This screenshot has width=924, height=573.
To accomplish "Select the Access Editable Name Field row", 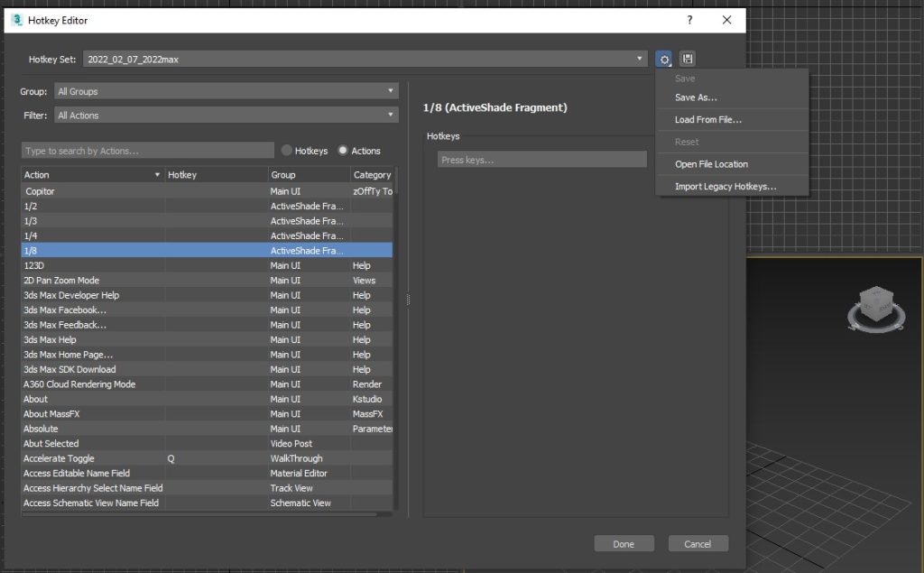I will 207,473.
